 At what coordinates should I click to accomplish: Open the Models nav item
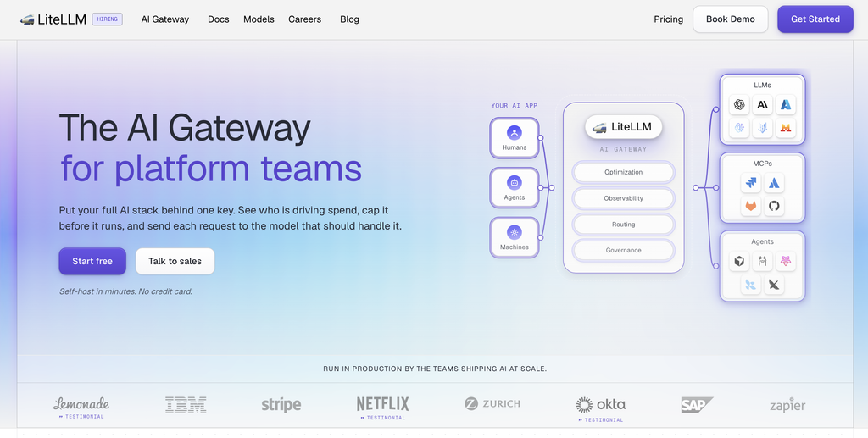(x=259, y=19)
